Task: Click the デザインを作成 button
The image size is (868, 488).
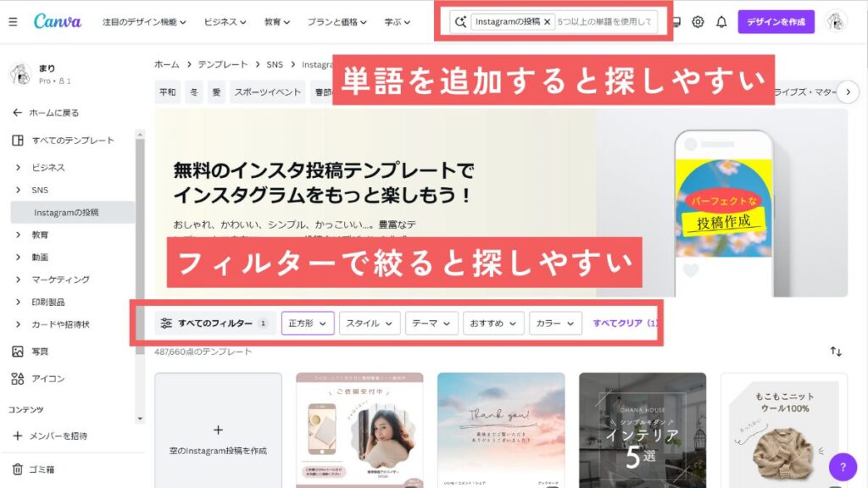Action: (776, 21)
